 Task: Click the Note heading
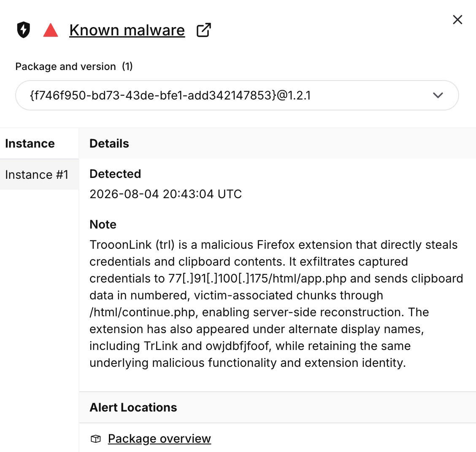pos(103,224)
